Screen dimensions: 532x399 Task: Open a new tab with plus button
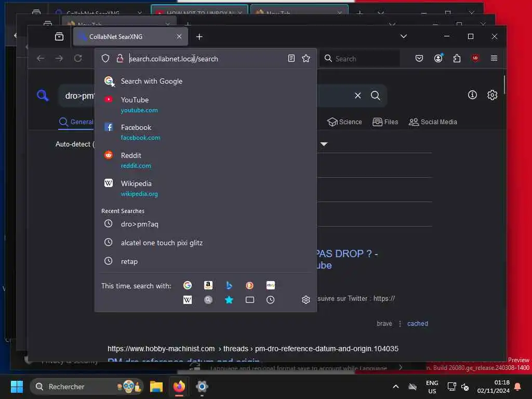pos(199,37)
